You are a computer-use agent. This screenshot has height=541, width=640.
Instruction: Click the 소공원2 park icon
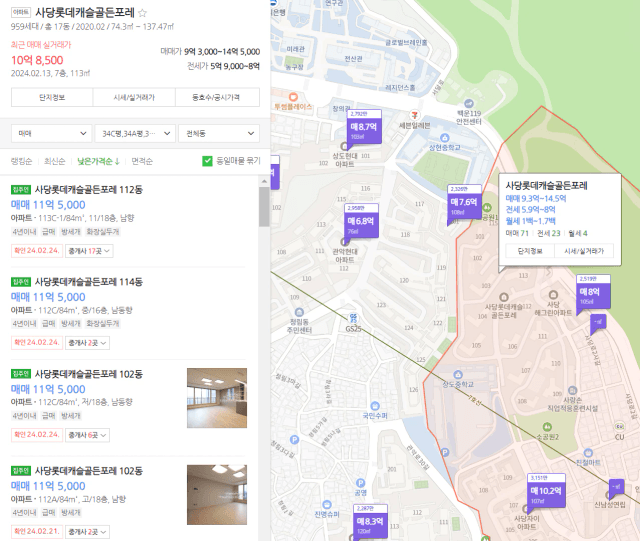click(547, 427)
